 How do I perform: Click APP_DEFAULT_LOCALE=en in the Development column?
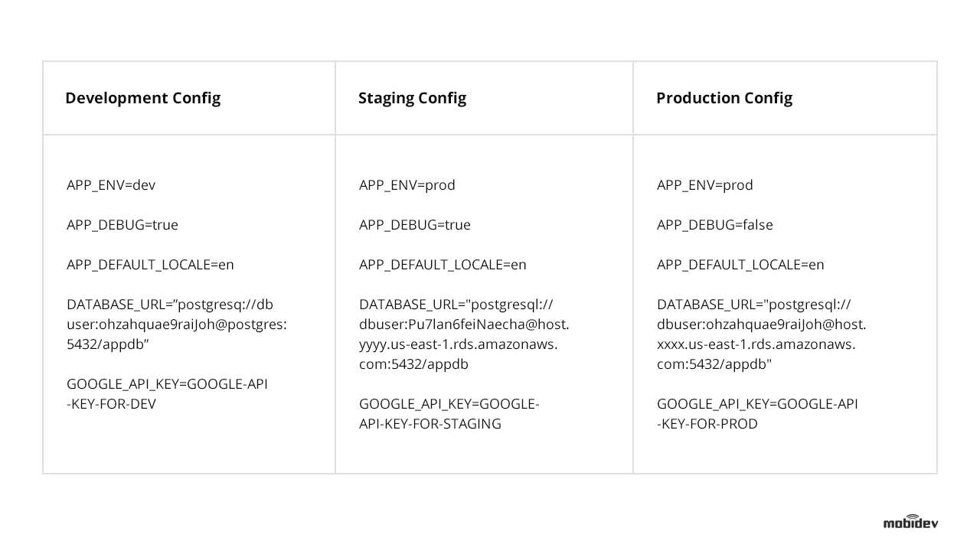click(x=150, y=265)
